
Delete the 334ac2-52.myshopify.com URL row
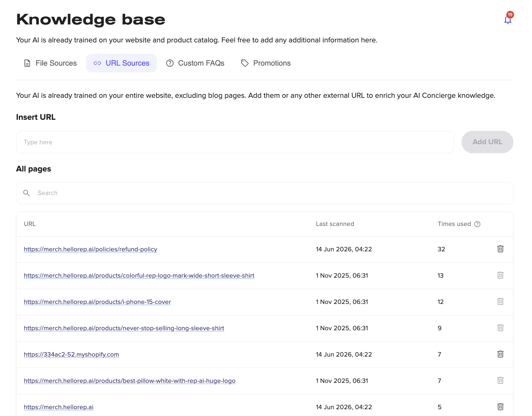pos(500,354)
